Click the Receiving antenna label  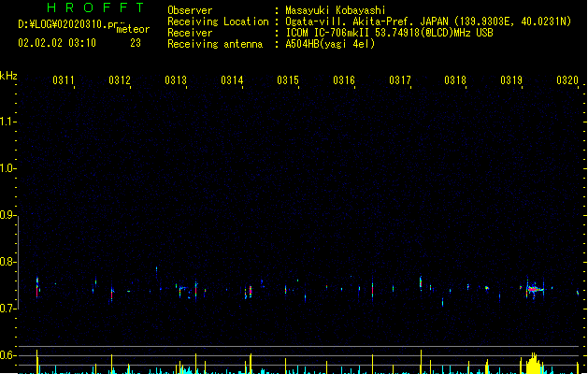[x=215, y=44]
